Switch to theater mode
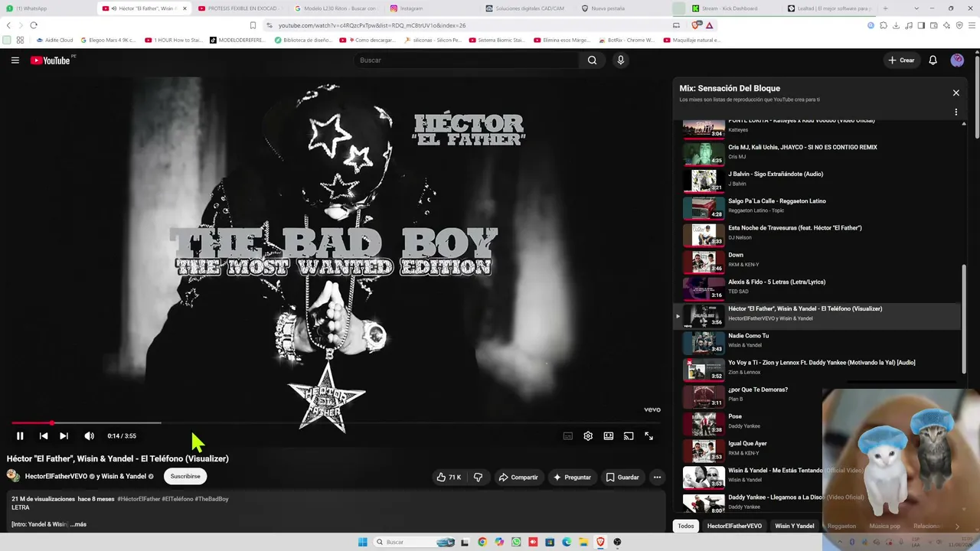Image resolution: width=980 pixels, height=551 pixels. [609, 436]
